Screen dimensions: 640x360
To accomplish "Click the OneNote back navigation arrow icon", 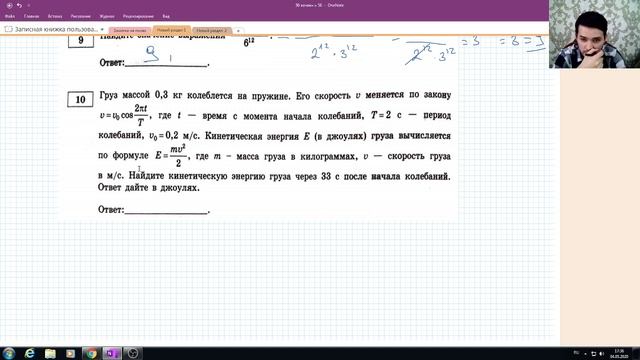I will pyautogui.click(x=9, y=6).
